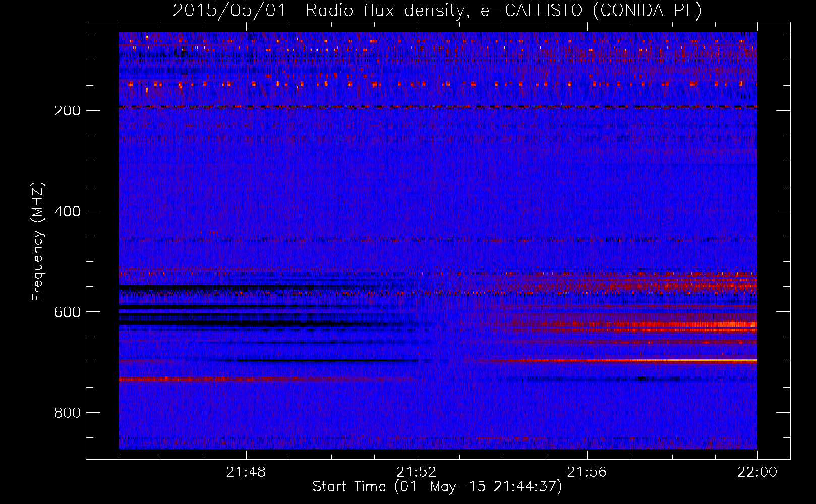Click the 'Start Time (01-May-15 21:44:37)' label
The width and height of the screenshot is (816, 504).
click(437, 487)
